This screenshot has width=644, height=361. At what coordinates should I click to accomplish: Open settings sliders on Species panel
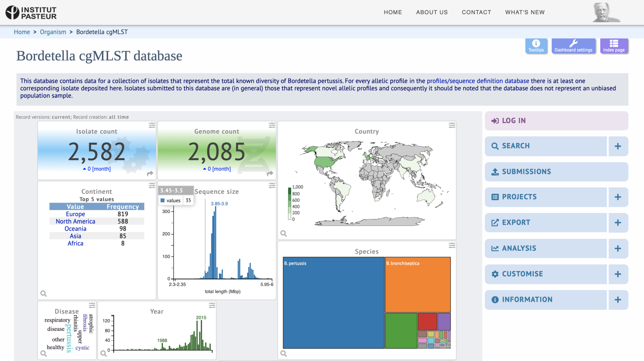point(452,245)
